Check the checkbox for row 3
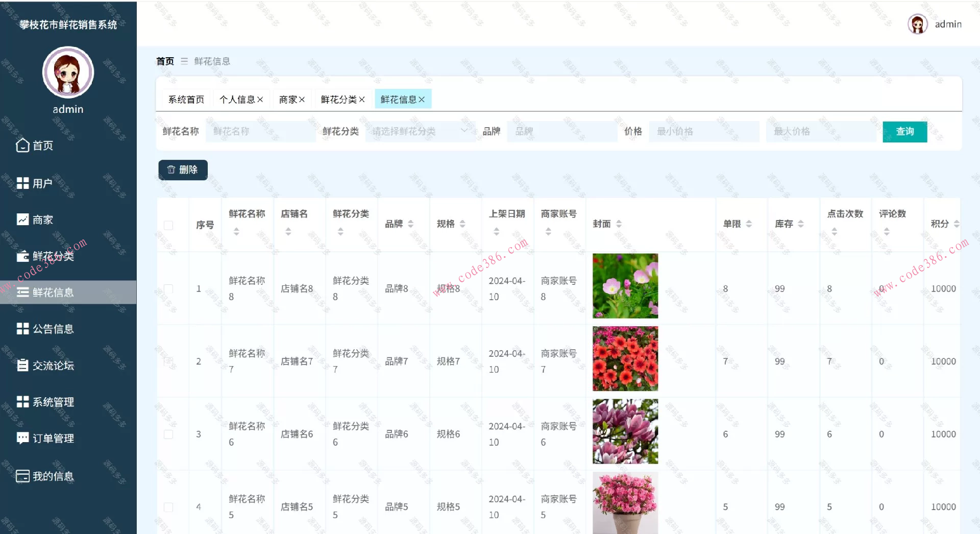 pos(169,434)
